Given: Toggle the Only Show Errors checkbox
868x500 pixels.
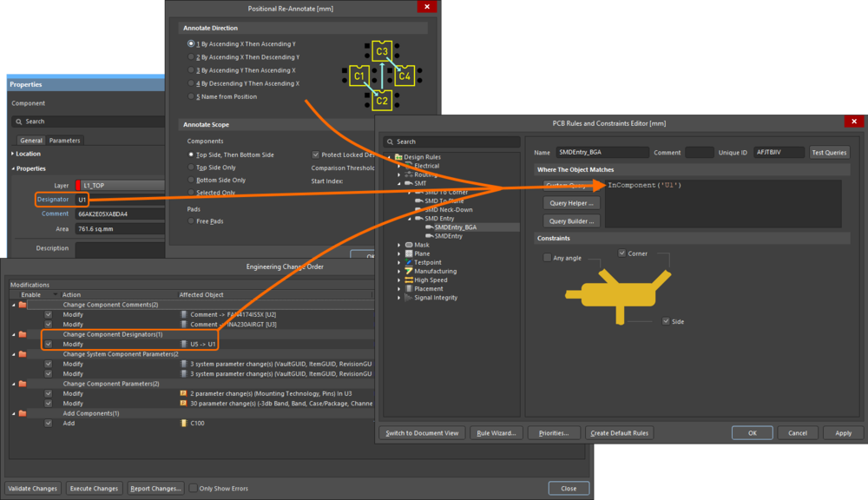Looking at the screenshot, I should coord(194,488).
